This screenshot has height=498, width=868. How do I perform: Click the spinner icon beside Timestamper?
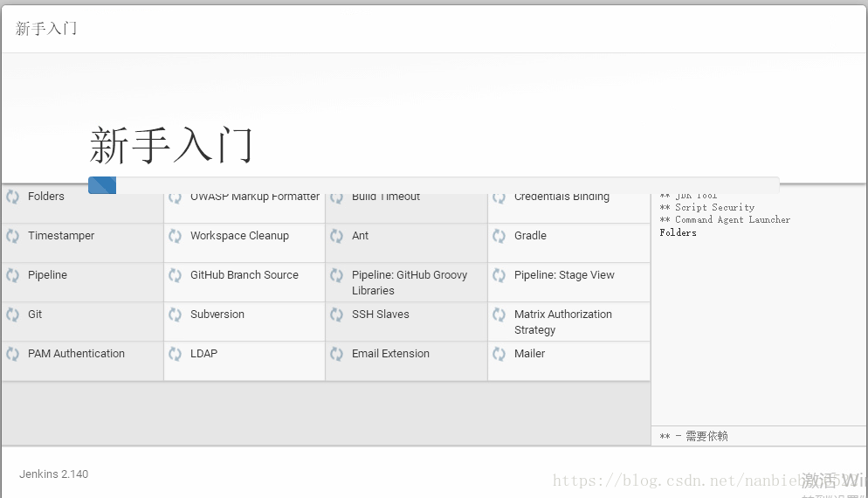13,236
